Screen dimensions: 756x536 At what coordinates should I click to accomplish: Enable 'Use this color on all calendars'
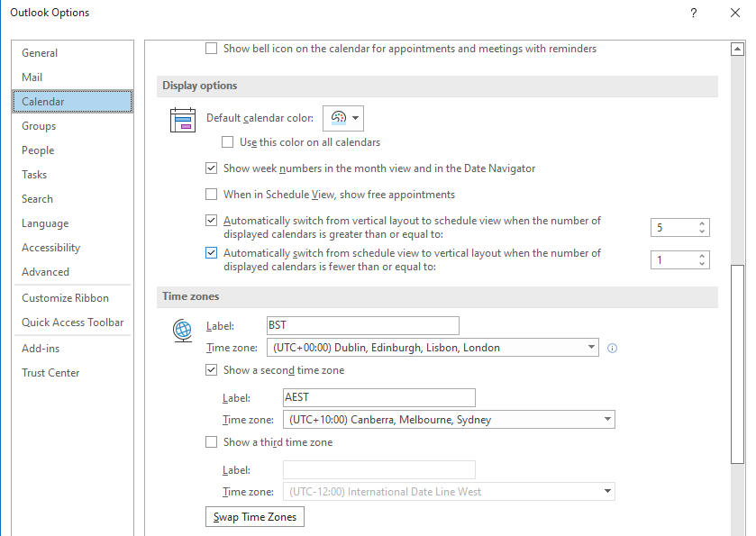click(228, 142)
